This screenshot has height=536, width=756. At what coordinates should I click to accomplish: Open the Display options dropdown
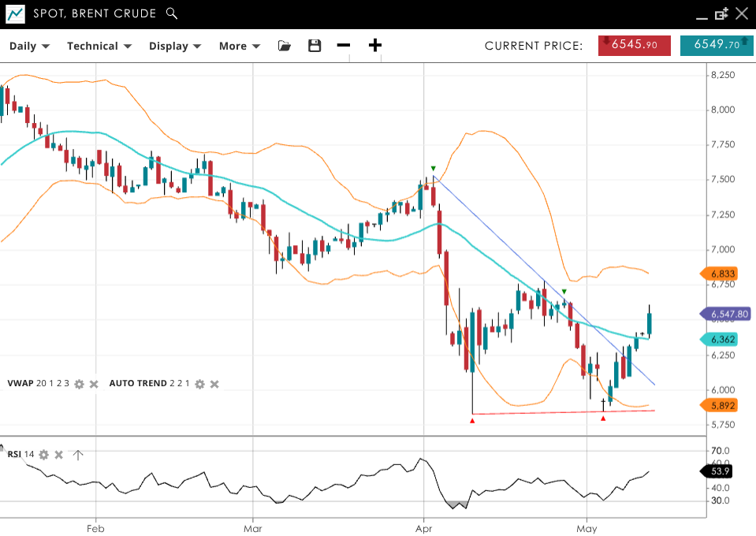(175, 46)
